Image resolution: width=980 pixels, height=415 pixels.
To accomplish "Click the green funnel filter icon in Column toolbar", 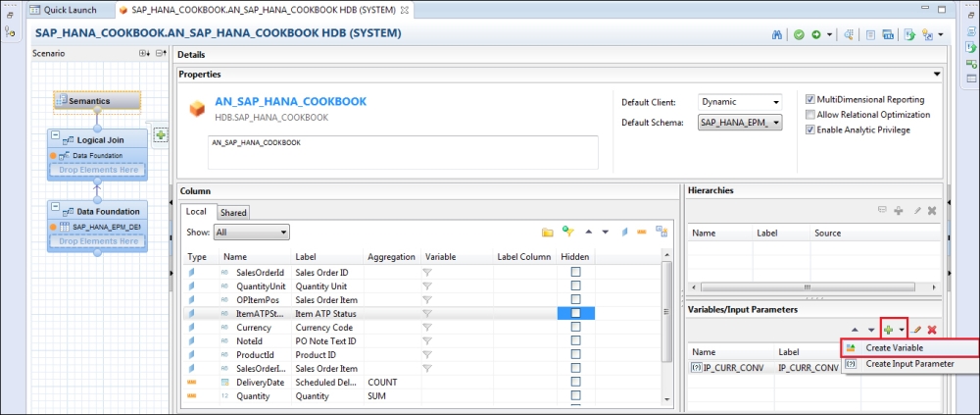I will [567, 232].
